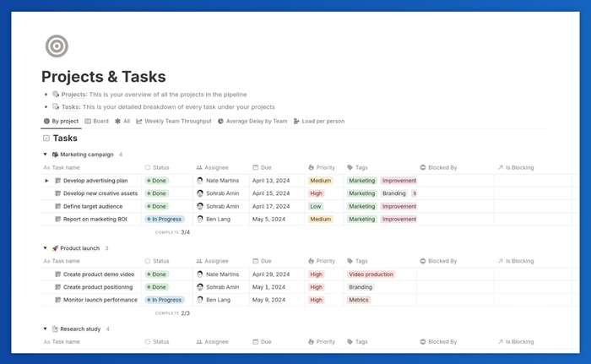The height and width of the screenshot is (364, 591).
Task: Click Ben Lang avatar in Monitor launch performance row
Action: coord(200,300)
